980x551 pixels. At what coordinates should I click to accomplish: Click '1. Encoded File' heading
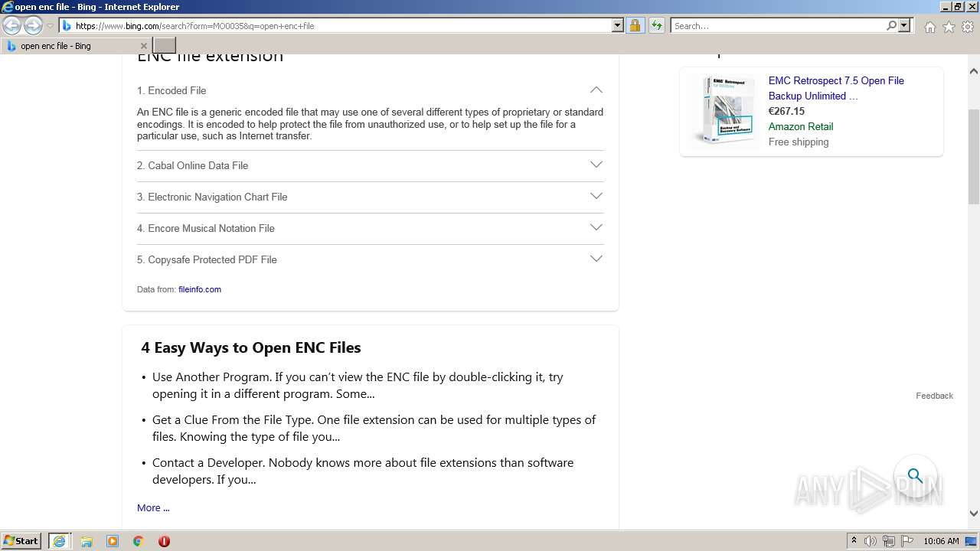pyautogui.click(x=171, y=90)
